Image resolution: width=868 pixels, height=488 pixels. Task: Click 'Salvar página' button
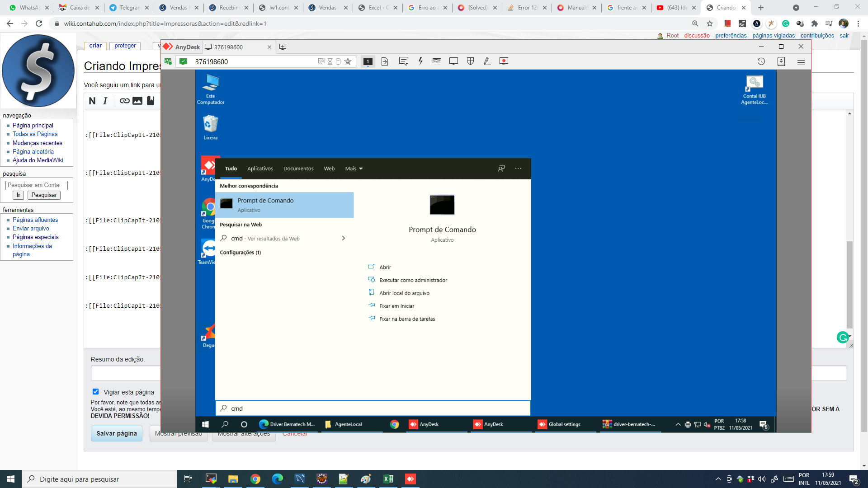click(117, 433)
